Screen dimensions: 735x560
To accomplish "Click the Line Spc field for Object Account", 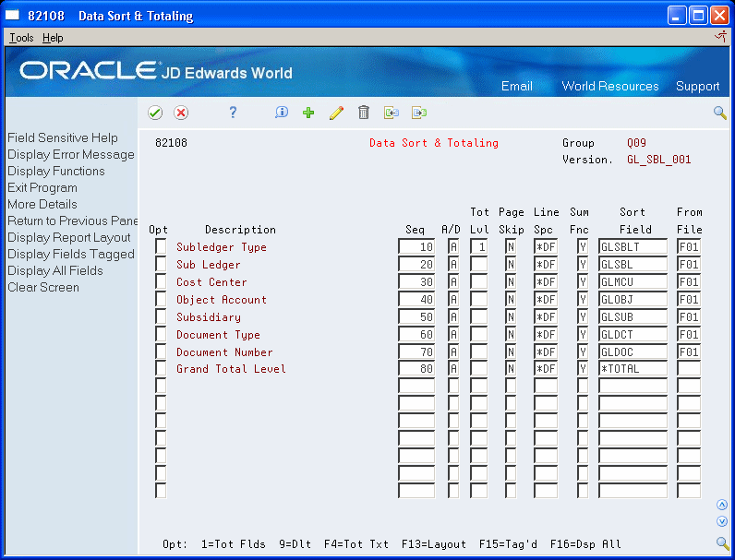I will click(546, 299).
